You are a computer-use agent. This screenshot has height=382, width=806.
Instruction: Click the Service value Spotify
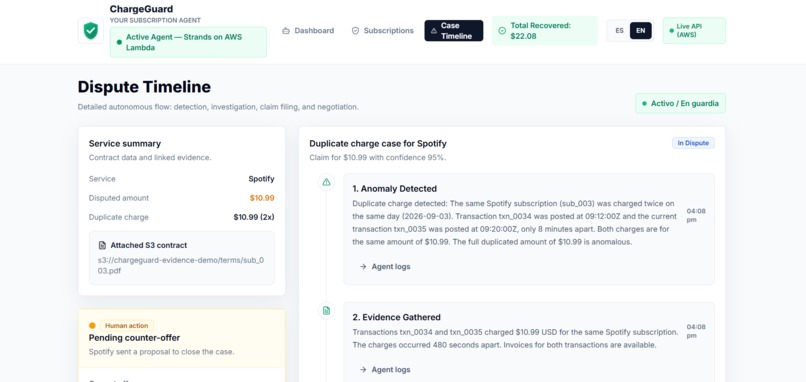(261, 179)
